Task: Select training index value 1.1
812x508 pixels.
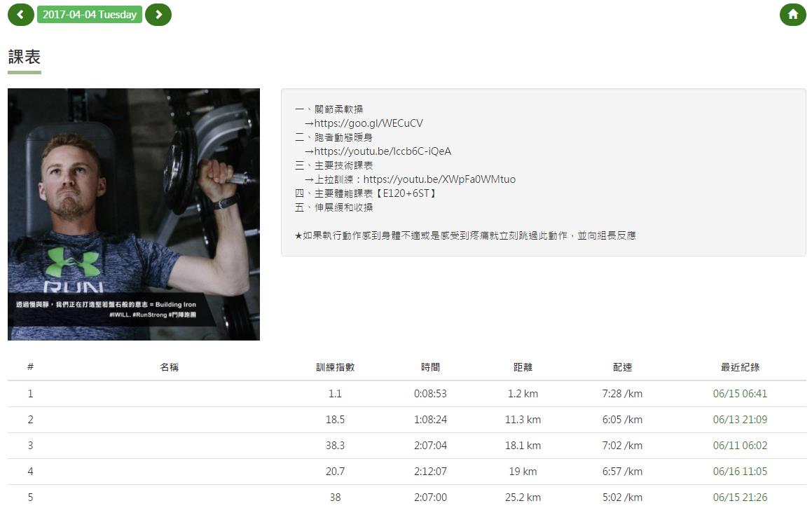Action: coord(335,394)
